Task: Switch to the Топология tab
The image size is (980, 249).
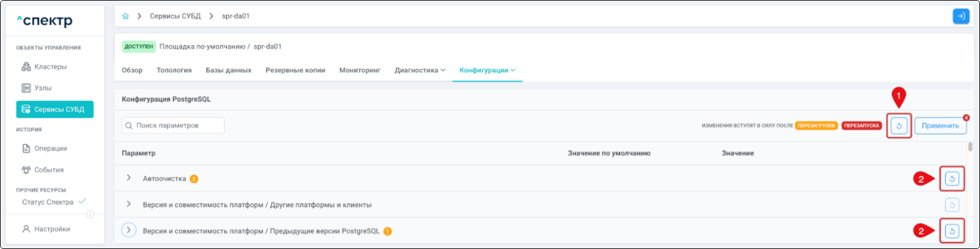Action: click(174, 71)
